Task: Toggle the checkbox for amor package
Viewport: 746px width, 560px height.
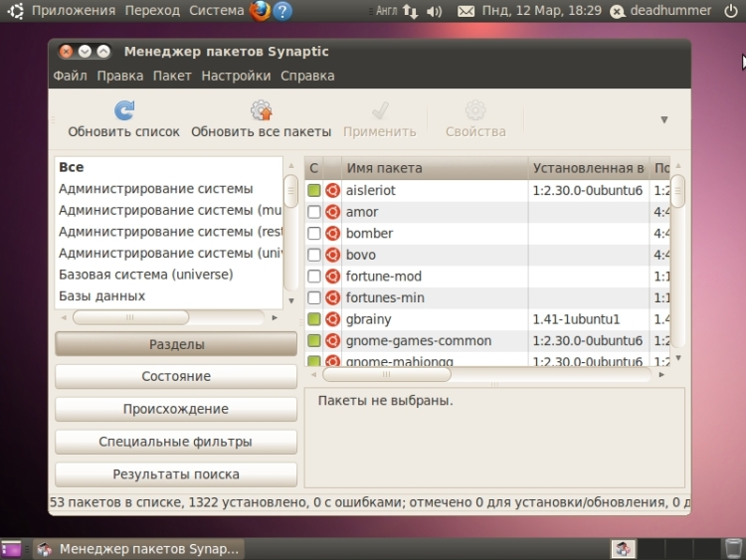Action: (x=314, y=212)
